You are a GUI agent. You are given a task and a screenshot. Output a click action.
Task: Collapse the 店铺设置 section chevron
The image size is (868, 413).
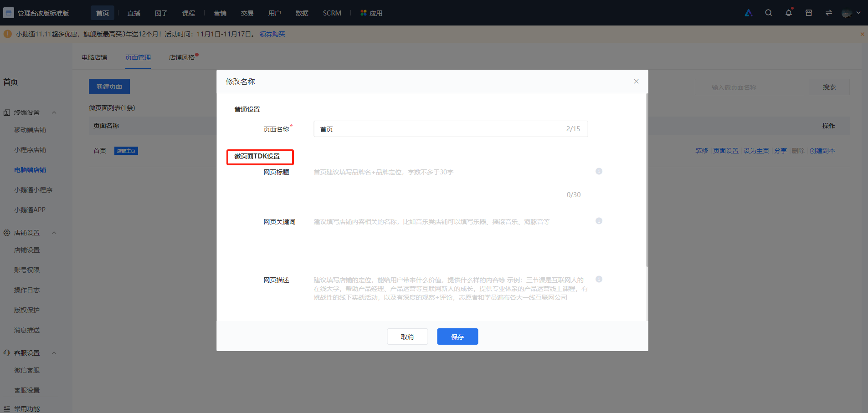tap(54, 233)
